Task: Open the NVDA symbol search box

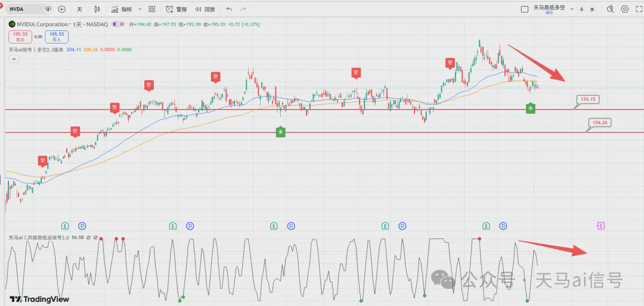Action: (30, 9)
